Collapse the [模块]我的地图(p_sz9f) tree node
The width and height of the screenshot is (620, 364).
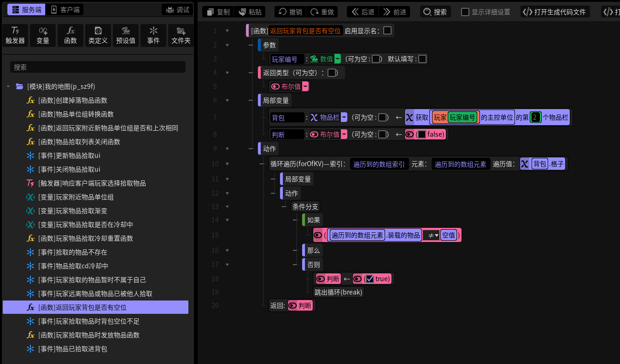8,87
